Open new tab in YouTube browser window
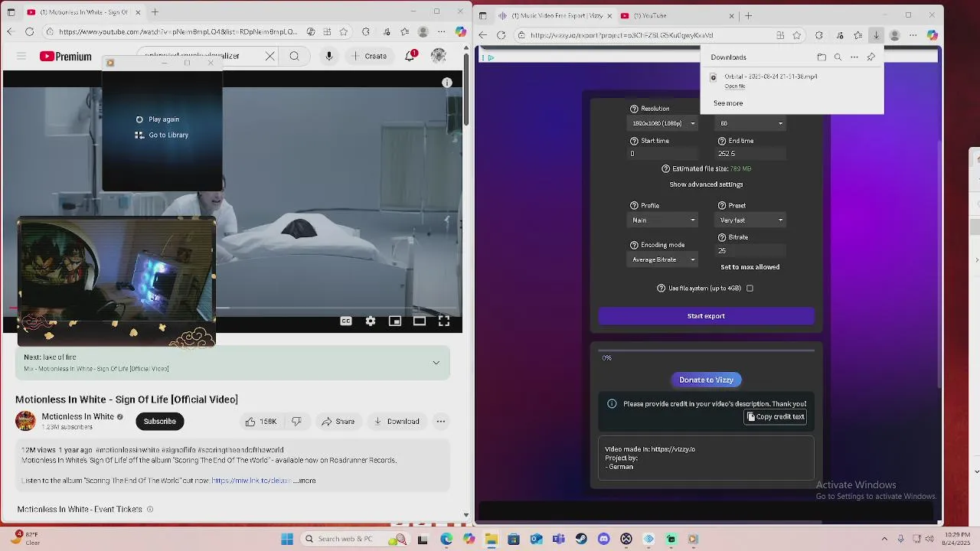This screenshot has height=551, width=980. click(155, 12)
